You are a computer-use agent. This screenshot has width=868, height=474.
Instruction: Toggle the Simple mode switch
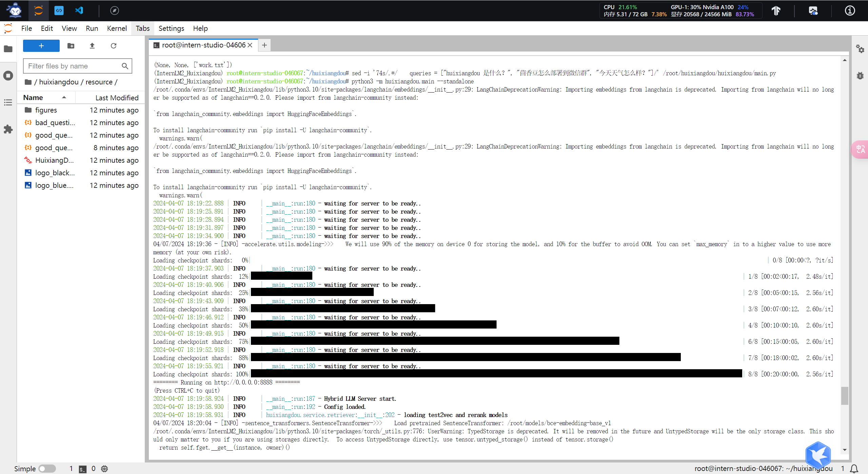[x=47, y=469]
